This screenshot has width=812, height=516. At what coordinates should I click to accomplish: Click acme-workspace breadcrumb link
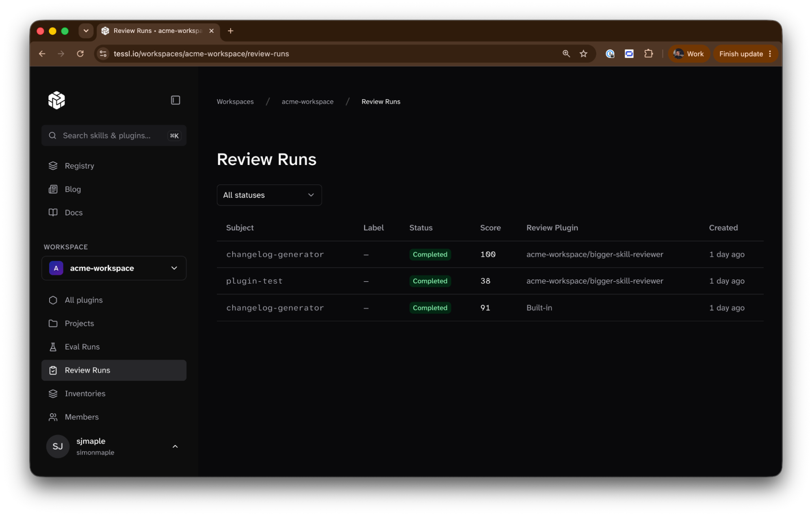(x=307, y=102)
